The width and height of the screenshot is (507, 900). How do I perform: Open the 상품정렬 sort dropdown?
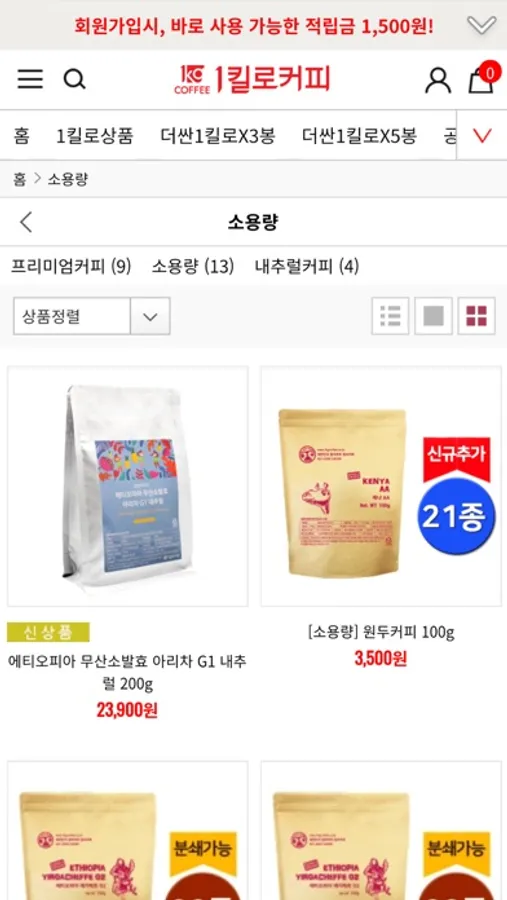click(92, 316)
